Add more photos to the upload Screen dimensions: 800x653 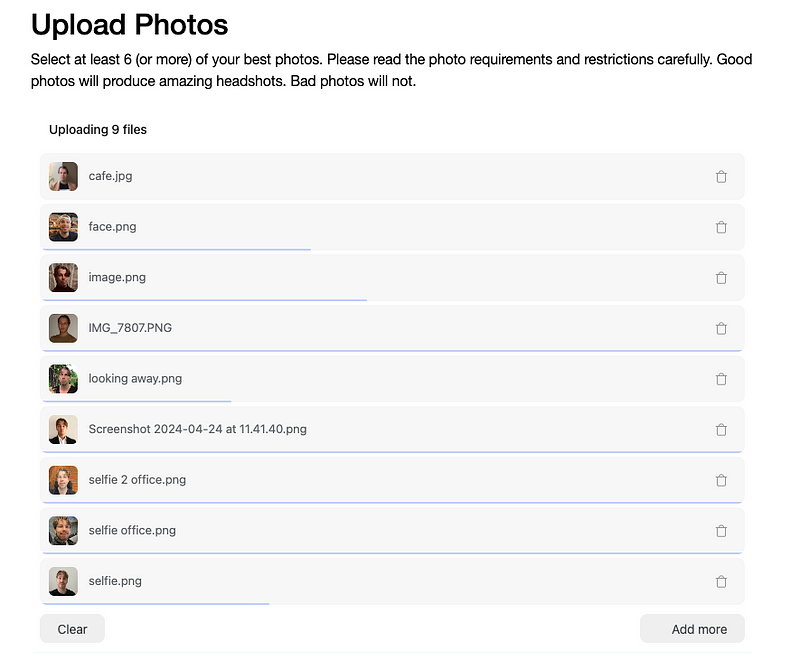[x=692, y=629]
